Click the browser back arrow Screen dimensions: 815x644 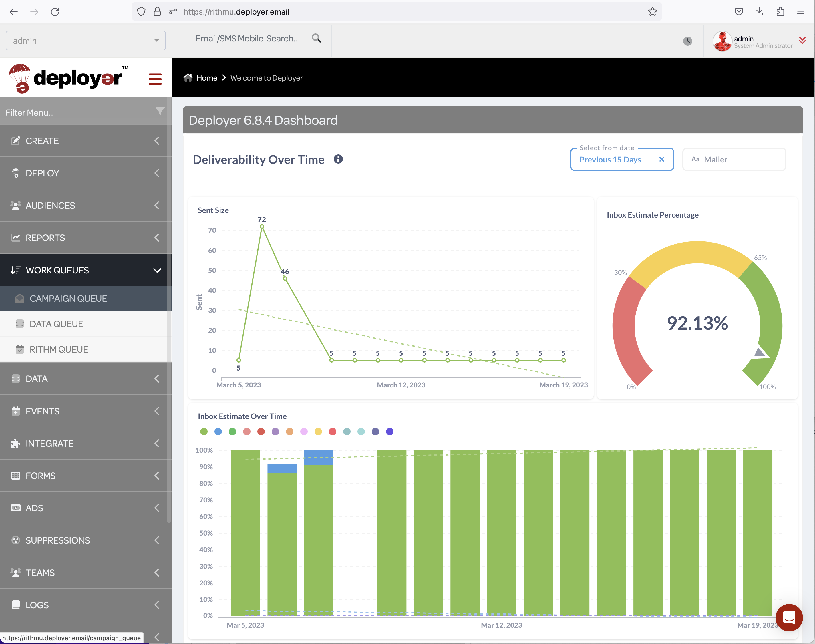point(14,12)
